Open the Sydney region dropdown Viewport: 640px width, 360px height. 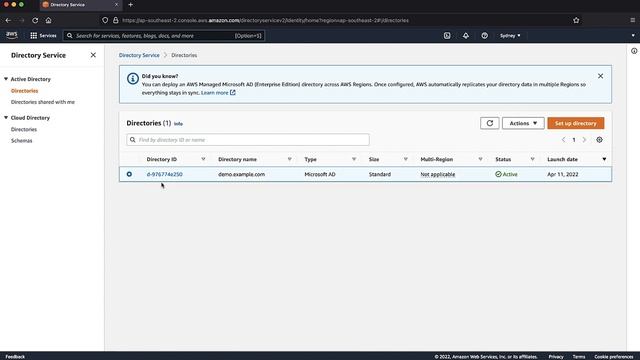[510, 36]
